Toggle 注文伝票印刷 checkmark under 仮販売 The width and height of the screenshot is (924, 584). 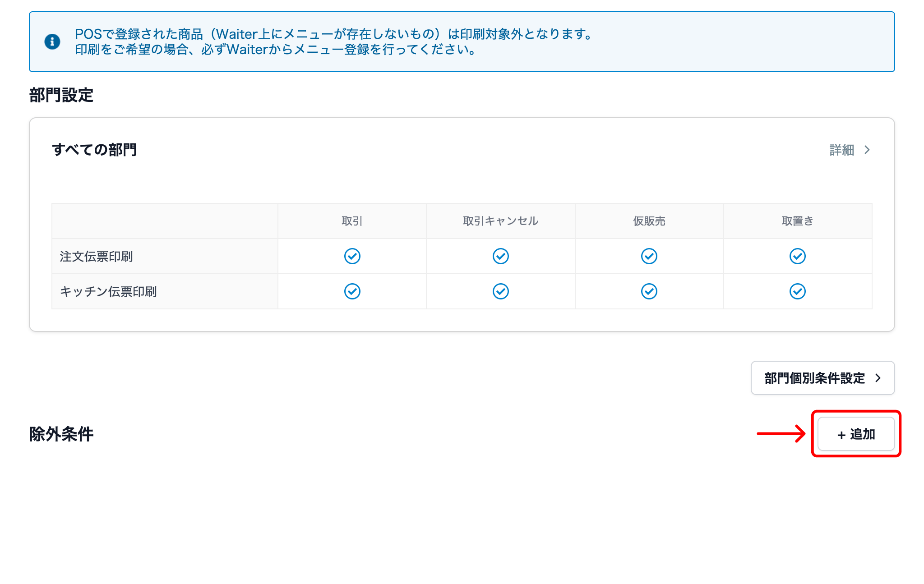coord(649,256)
